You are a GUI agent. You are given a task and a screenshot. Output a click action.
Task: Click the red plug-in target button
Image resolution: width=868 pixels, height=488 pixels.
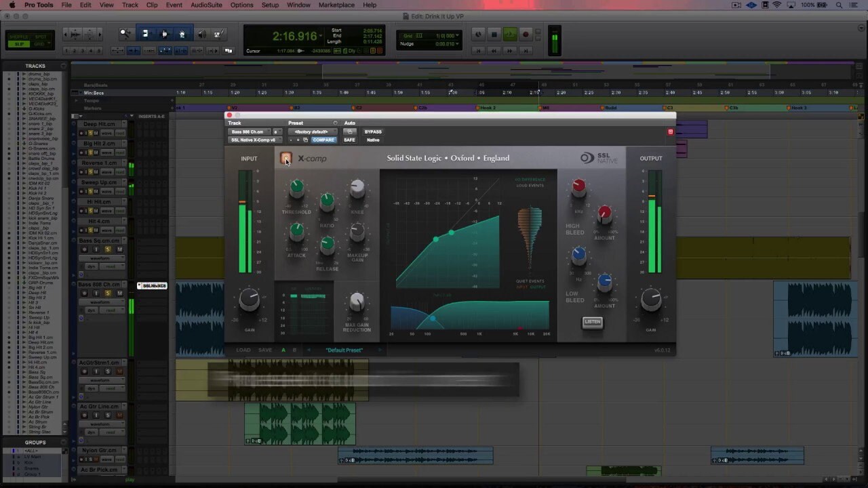[x=671, y=131]
